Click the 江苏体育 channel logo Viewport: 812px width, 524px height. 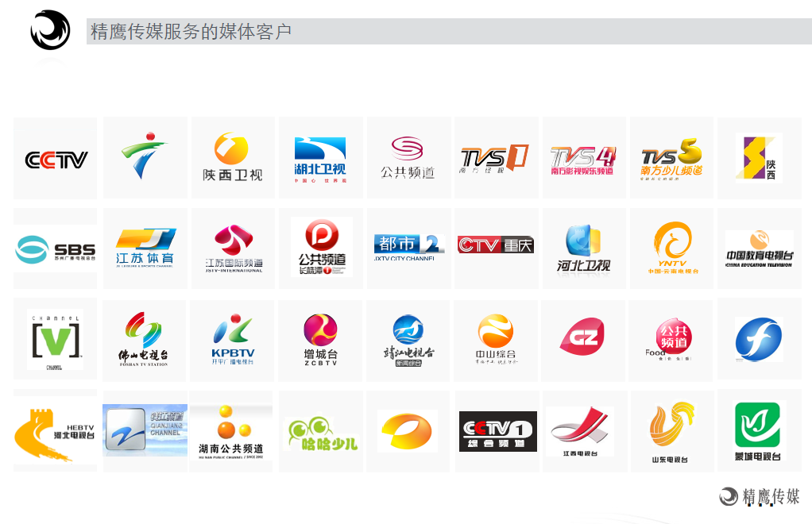[145, 248]
